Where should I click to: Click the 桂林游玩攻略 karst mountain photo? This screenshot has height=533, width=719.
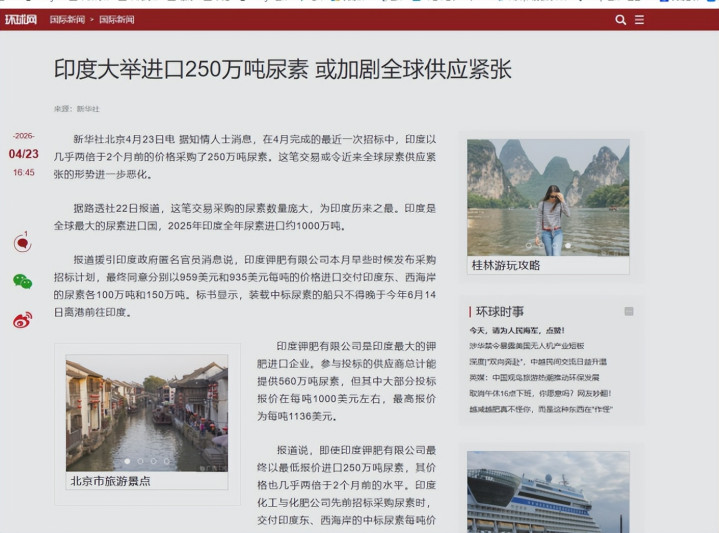(x=548, y=198)
